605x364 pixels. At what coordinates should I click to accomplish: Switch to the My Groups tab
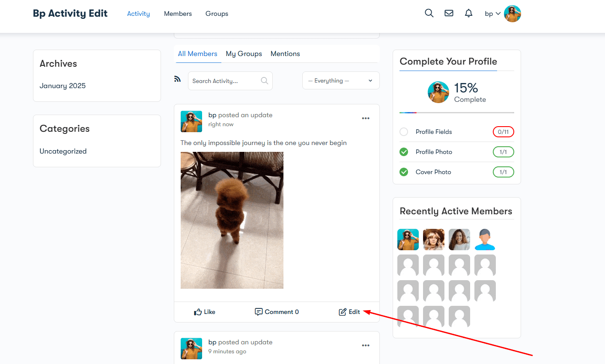coord(244,54)
